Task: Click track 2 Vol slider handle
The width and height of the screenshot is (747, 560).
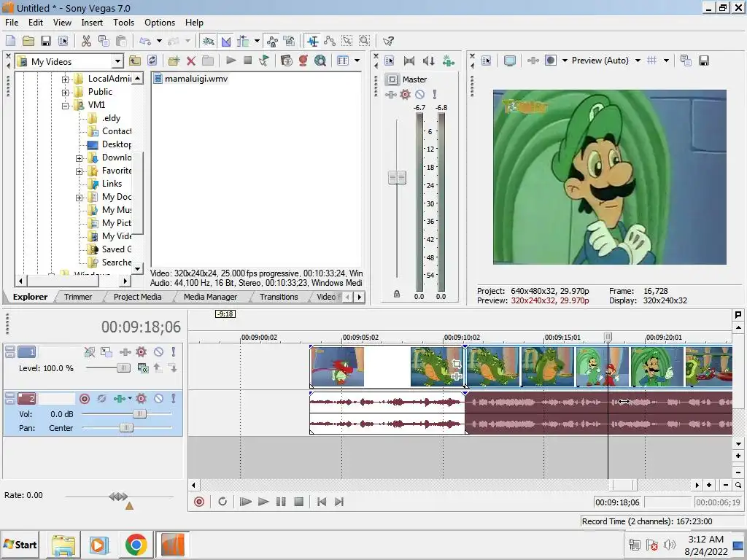Action: click(139, 414)
